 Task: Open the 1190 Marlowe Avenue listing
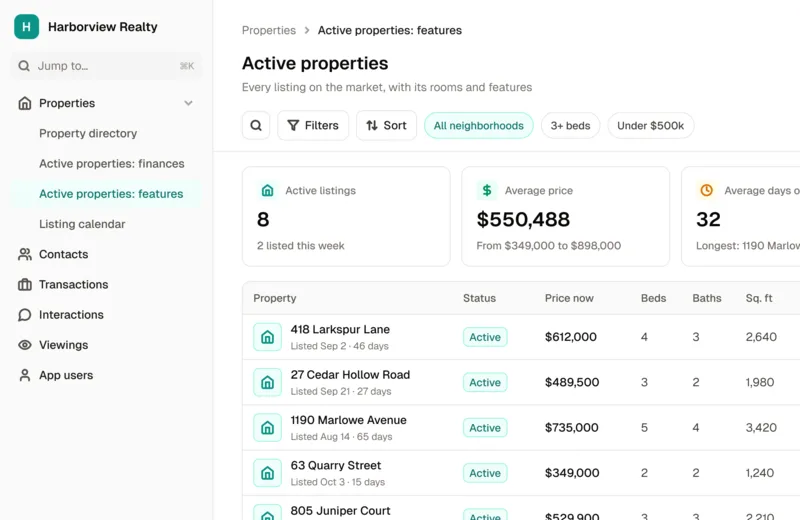pos(348,420)
